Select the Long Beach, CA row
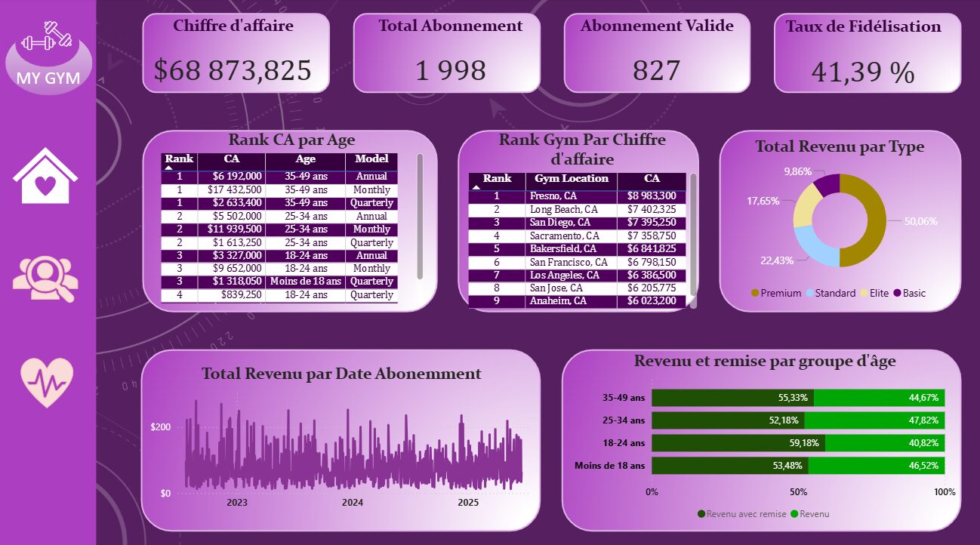The width and height of the screenshot is (980, 545). coord(578,209)
